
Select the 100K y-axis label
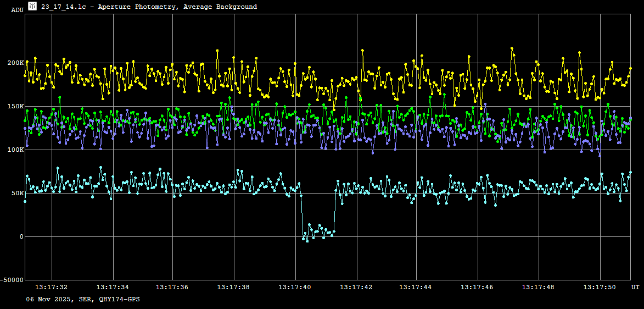click(x=15, y=150)
